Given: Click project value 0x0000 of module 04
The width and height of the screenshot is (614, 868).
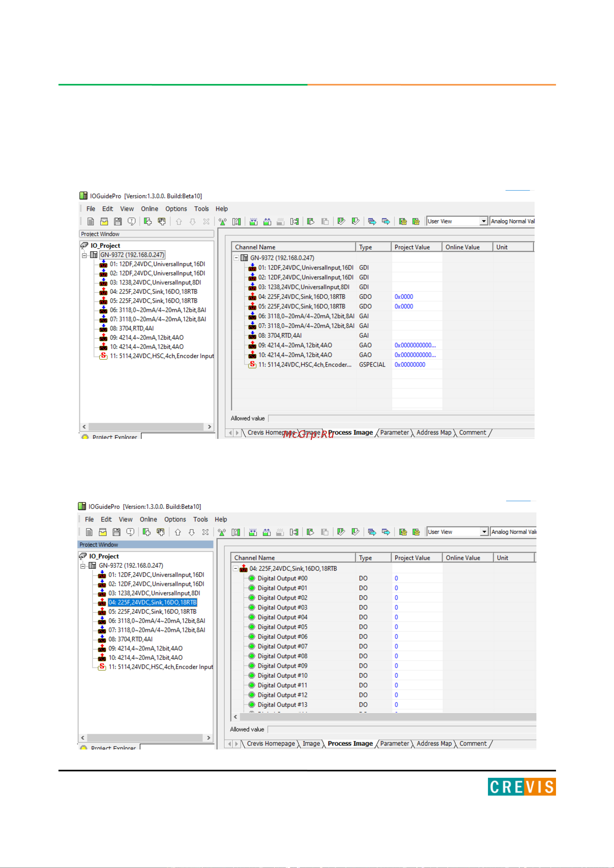Looking at the screenshot, I should 404,297.
